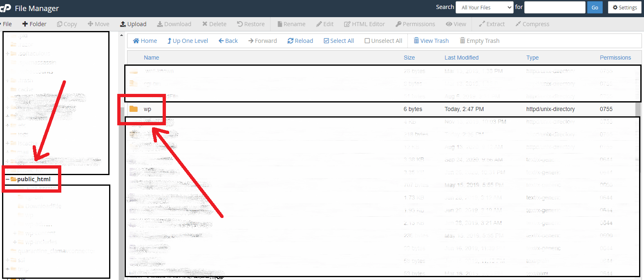Open the HTML Editor
The height and width of the screenshot is (280, 644).
364,24
